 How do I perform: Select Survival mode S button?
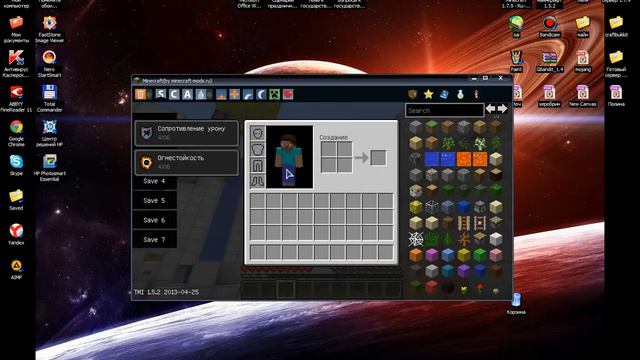161,94
